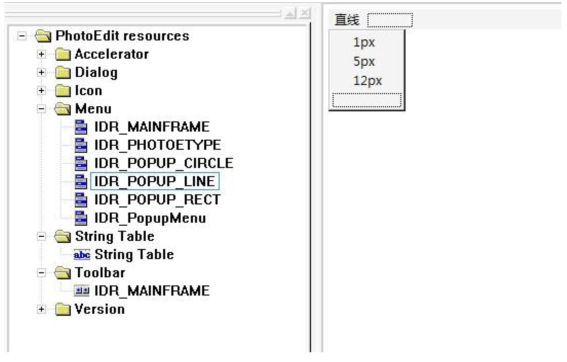Click the menu resource icon beside IDR_POPUP_LINE
The image size is (567, 362).
click(x=81, y=181)
